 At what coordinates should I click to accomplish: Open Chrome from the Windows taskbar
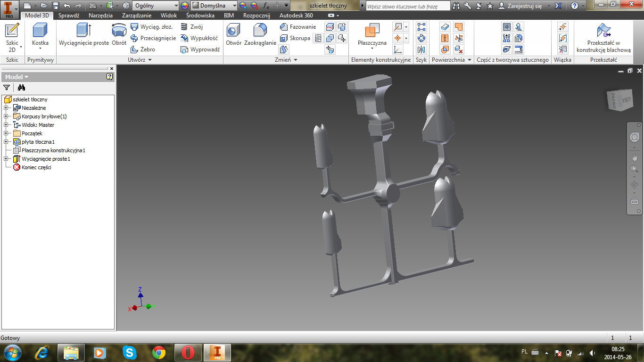pyautogui.click(x=159, y=353)
